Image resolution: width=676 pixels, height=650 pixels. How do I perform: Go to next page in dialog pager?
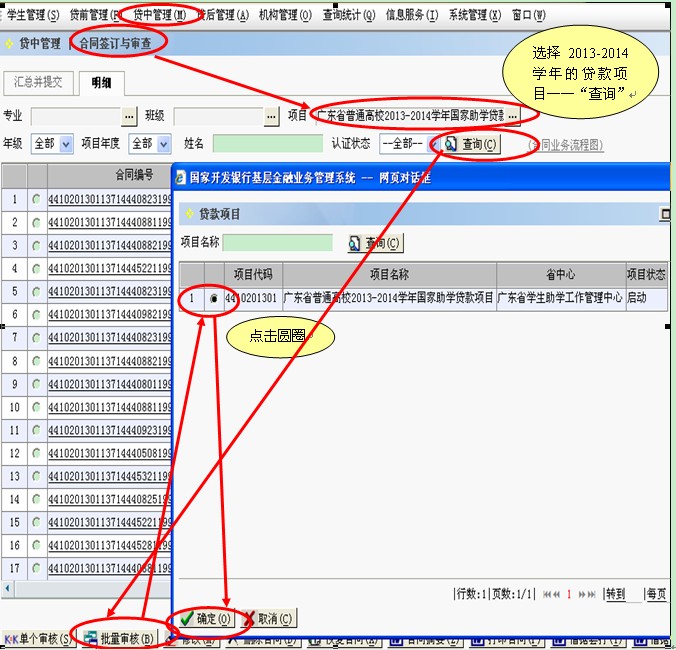click(582, 594)
